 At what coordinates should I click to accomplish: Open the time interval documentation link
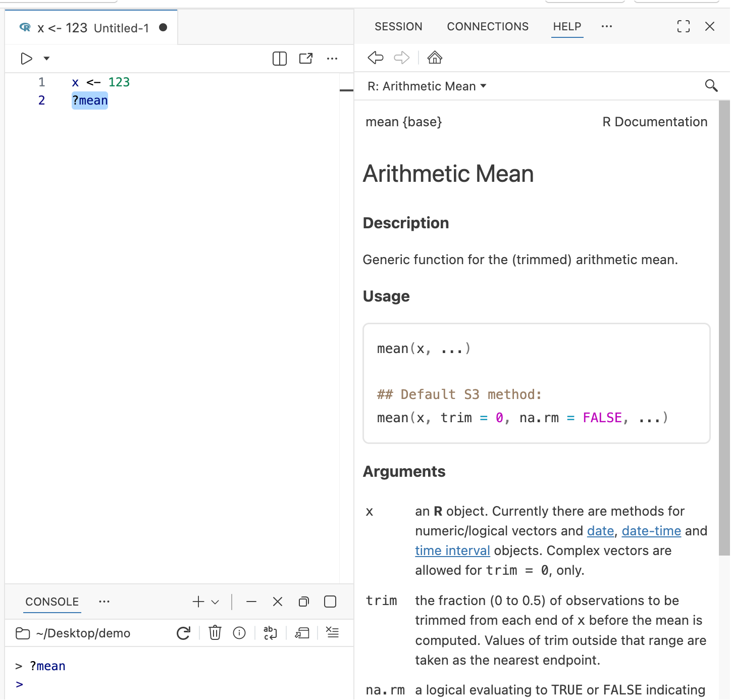[x=452, y=551]
